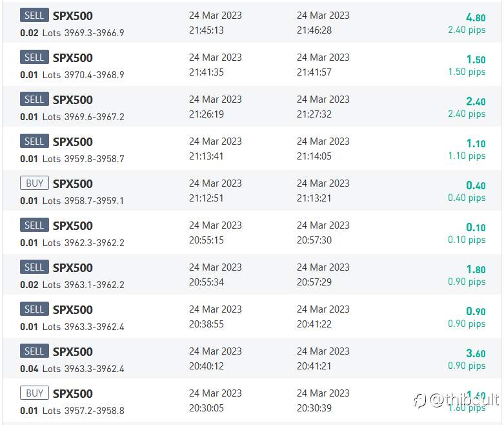
Task: Click the SELL badge on 21:45:13 trade
Action: pyautogui.click(x=34, y=15)
